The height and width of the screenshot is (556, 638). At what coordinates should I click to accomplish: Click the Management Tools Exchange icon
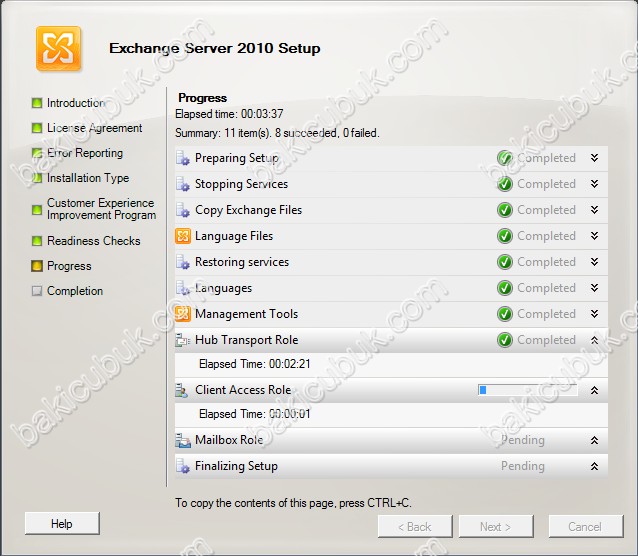(x=183, y=314)
